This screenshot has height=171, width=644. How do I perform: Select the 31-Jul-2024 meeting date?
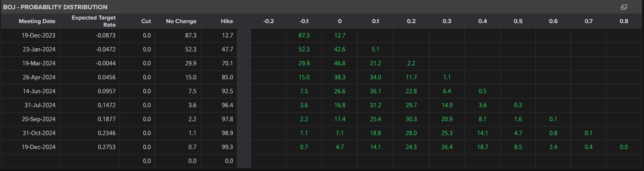[40, 105]
